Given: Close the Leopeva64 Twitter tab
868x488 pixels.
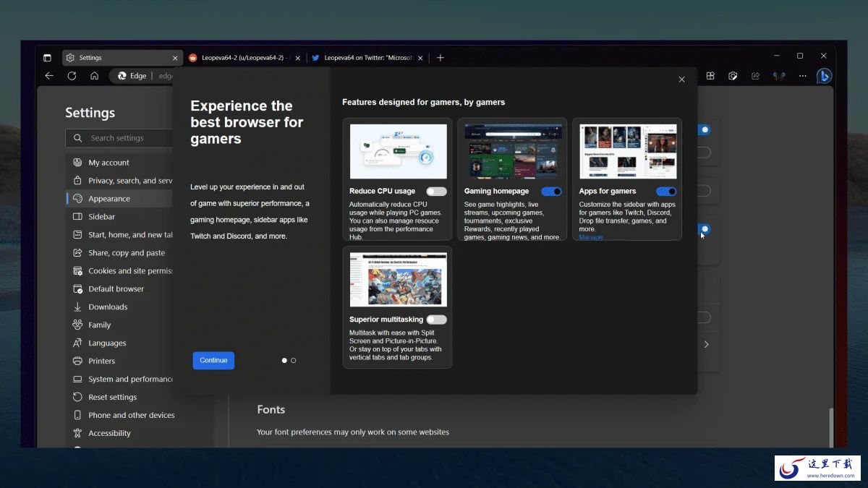Looking at the screenshot, I should click(420, 58).
